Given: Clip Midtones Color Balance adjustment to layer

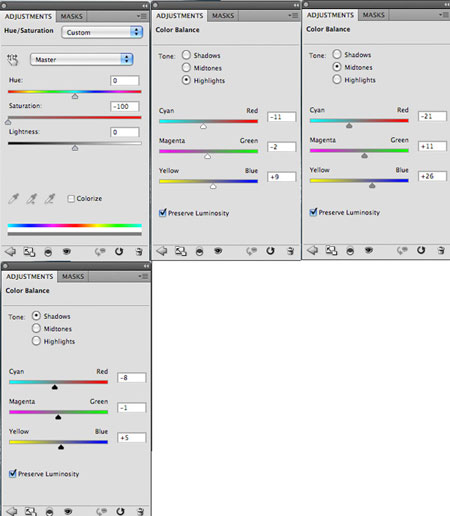Looking at the screenshot, I should click(350, 251).
